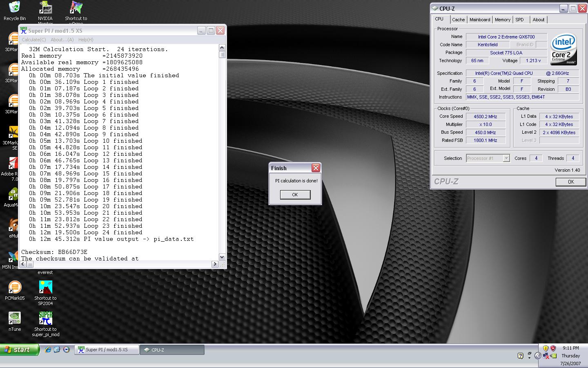Switch to the About tab in CPU-Z
Viewport: 588px width, 368px height.
(538, 20)
